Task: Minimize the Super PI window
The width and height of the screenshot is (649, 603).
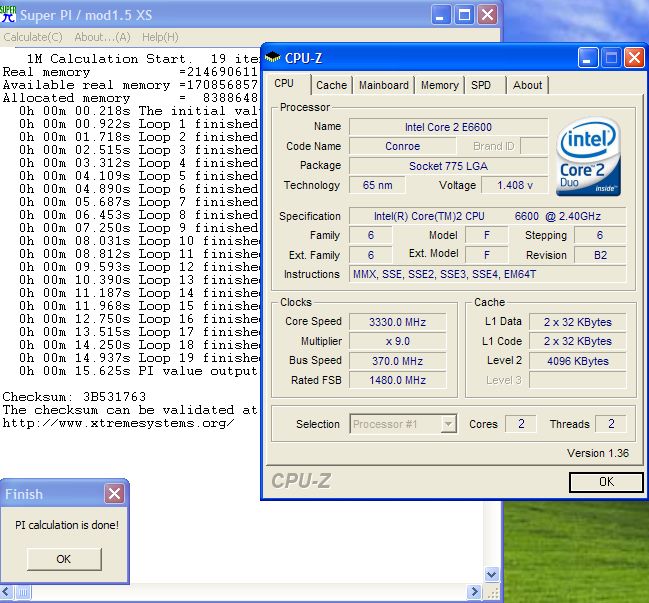Action: pyautogui.click(x=441, y=15)
